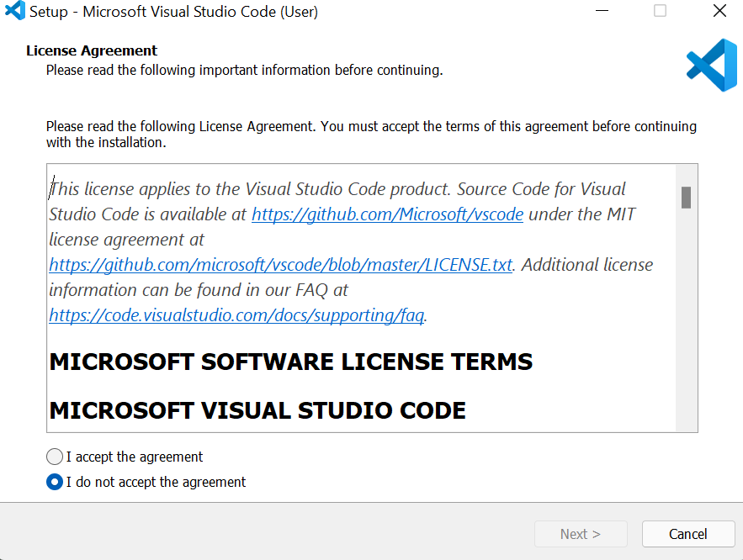This screenshot has width=743, height=560.
Task: Click the "I accept the agreement" label text
Action: coord(134,457)
